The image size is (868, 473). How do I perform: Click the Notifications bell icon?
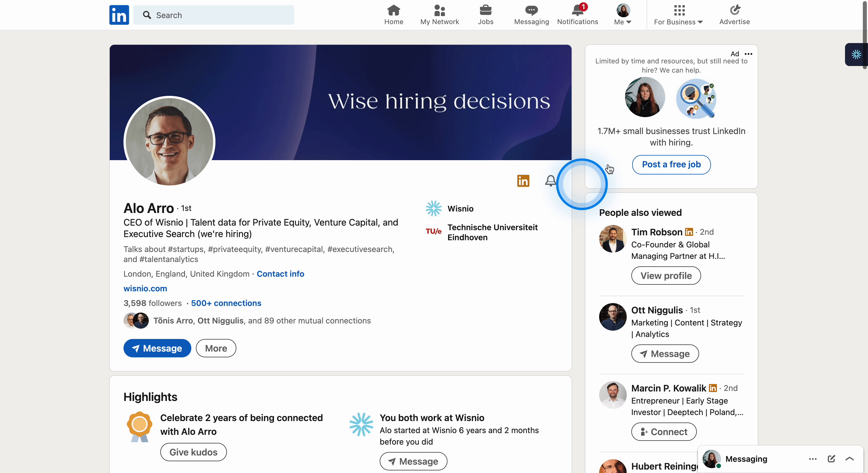pyautogui.click(x=577, y=11)
